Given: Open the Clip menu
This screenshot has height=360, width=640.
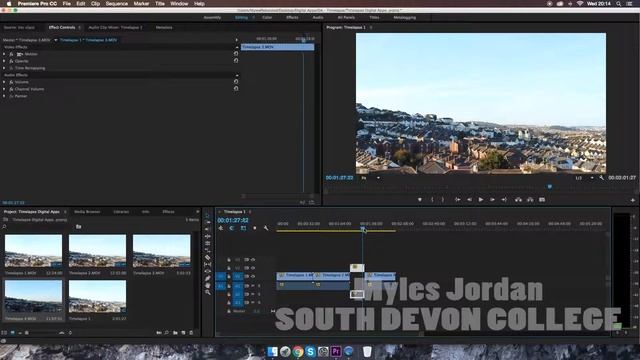Looking at the screenshot, I should 96,4.
